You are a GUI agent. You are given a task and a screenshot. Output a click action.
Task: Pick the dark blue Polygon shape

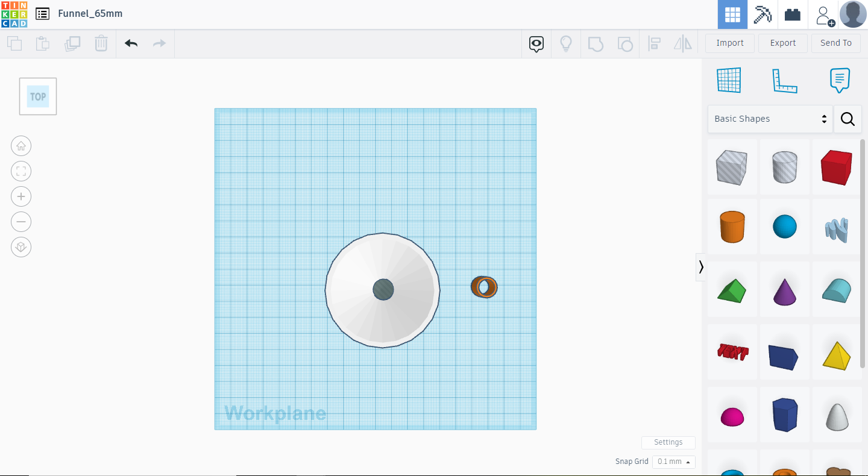coord(784,415)
